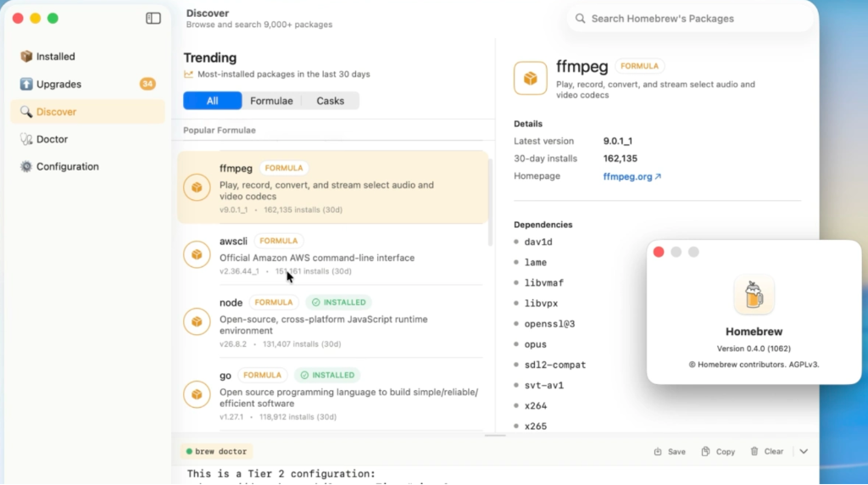Select the opus dependency

click(536, 344)
